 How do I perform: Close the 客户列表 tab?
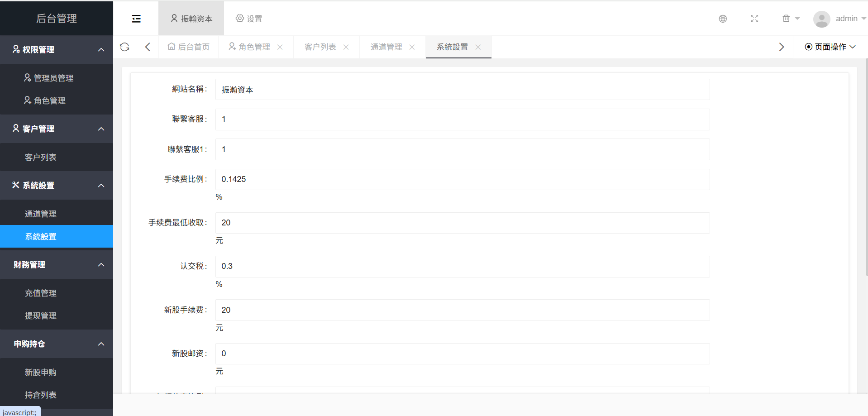pyautogui.click(x=346, y=47)
